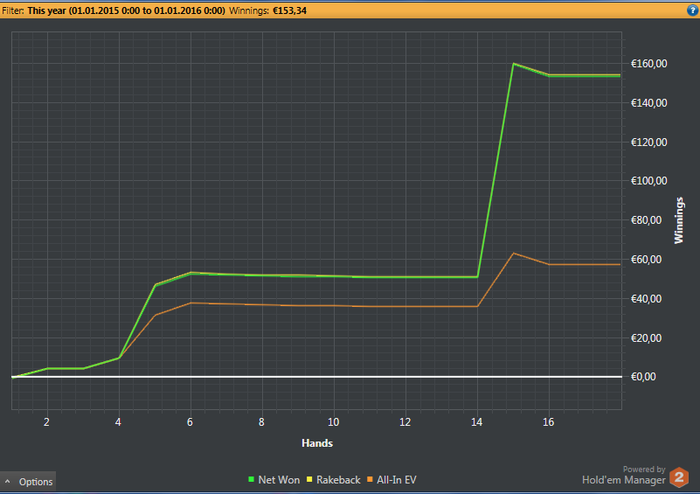
Task: Click the filter text 'This year (01.01.2015 0:00 to 01.01.2016 0:00)'
Action: tap(126, 11)
